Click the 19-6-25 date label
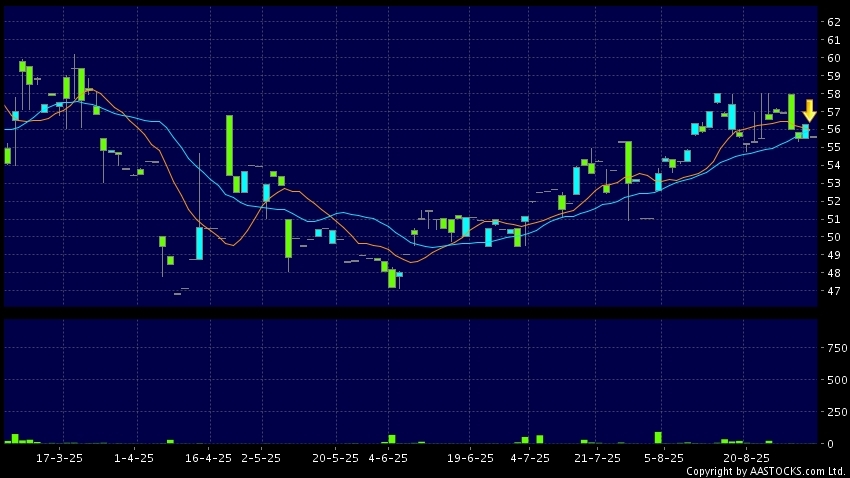The image size is (850, 478). pyautogui.click(x=470, y=458)
